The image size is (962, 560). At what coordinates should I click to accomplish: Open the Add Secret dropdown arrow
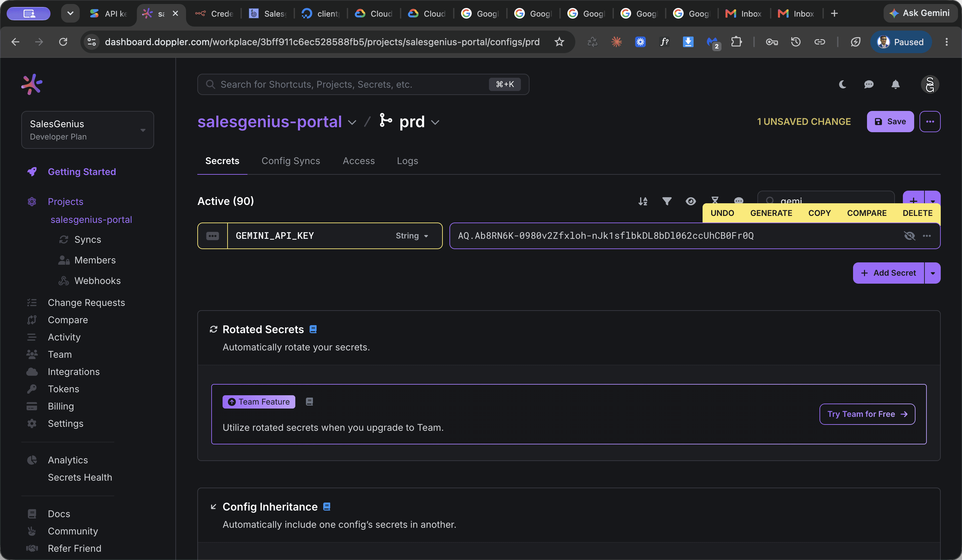933,273
